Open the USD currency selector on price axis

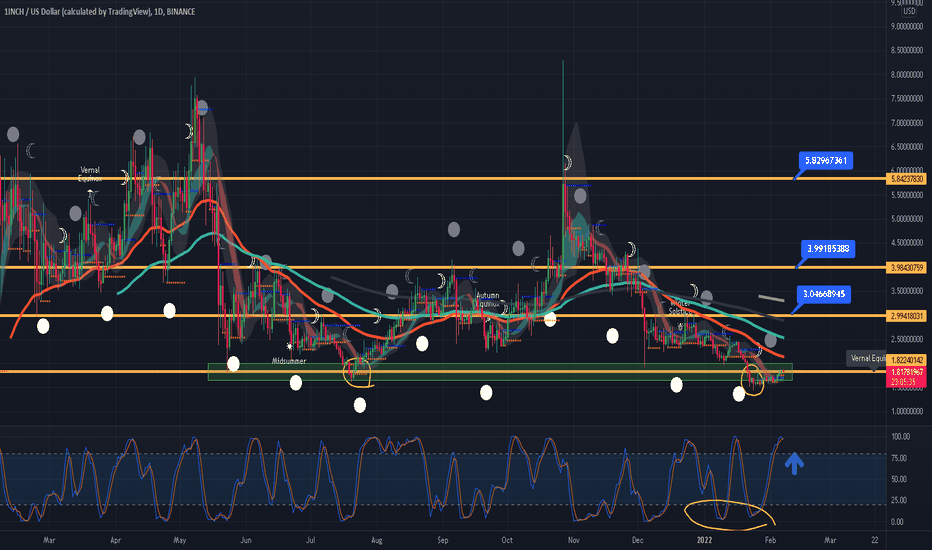coord(909,11)
